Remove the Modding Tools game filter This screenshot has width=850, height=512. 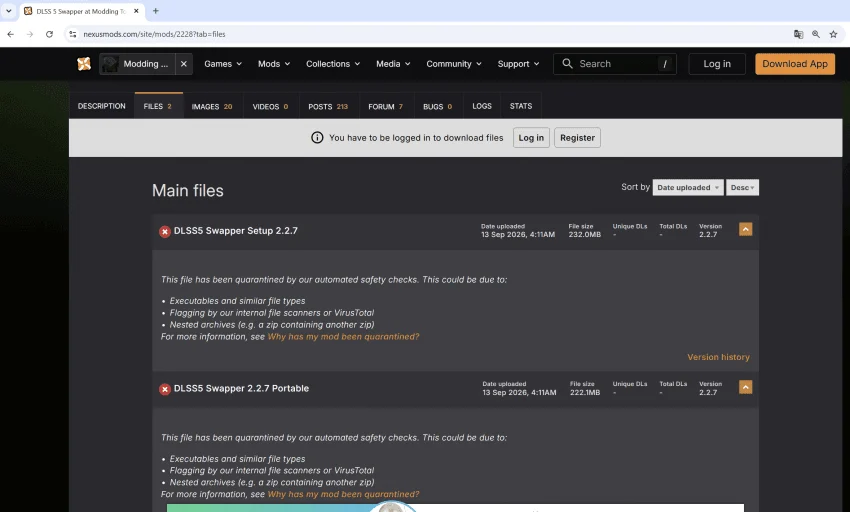pos(184,64)
